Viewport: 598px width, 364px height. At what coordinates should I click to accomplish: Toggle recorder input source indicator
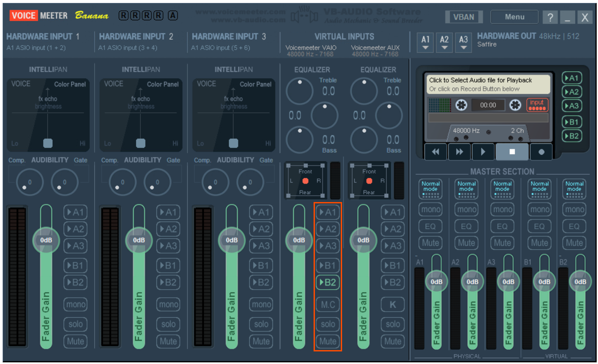(x=537, y=105)
